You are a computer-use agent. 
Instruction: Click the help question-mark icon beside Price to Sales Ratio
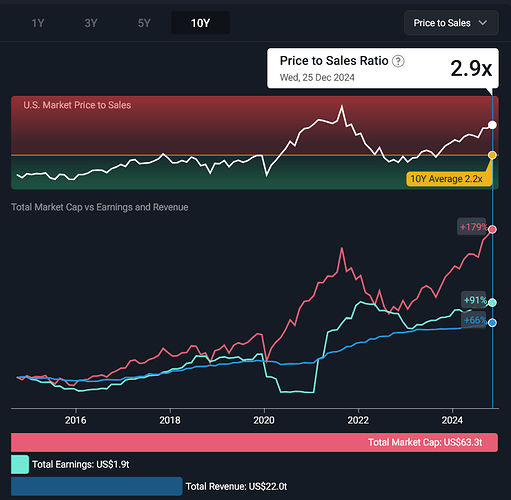[x=398, y=61]
